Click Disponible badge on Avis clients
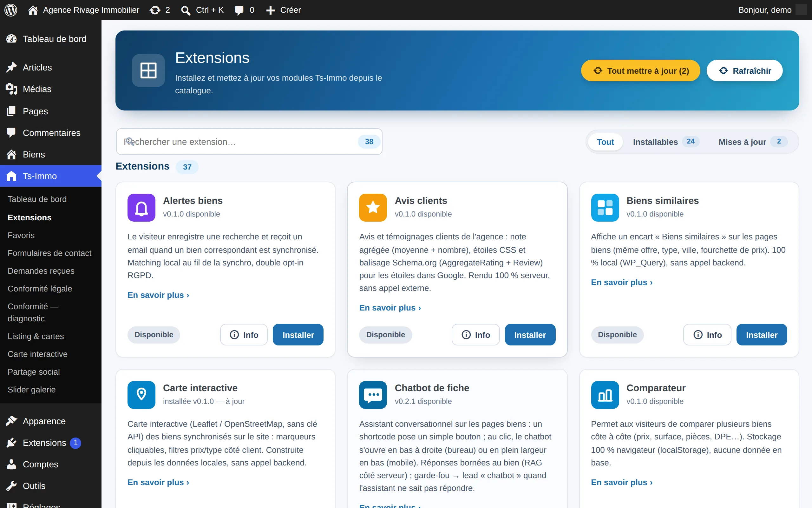 [385, 335]
